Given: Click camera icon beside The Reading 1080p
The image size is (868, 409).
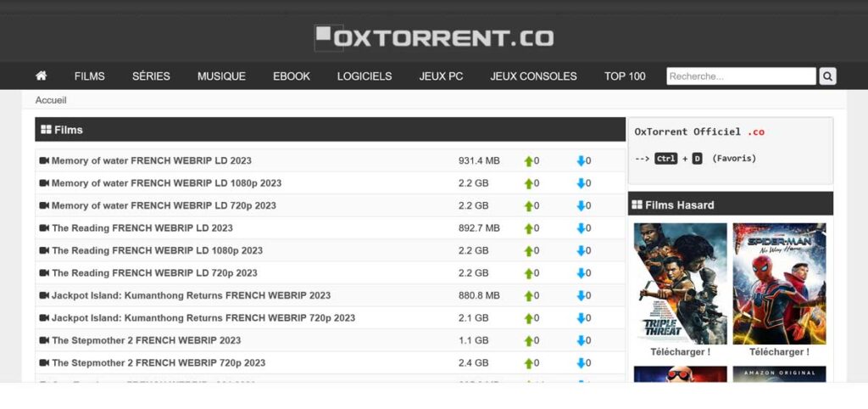Looking at the screenshot, I should (x=44, y=250).
